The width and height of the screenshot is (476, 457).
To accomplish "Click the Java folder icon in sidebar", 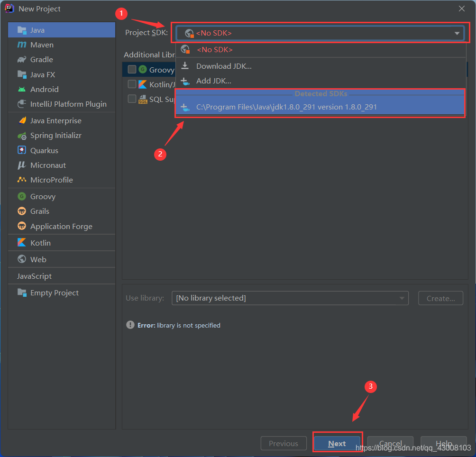I will [22, 30].
